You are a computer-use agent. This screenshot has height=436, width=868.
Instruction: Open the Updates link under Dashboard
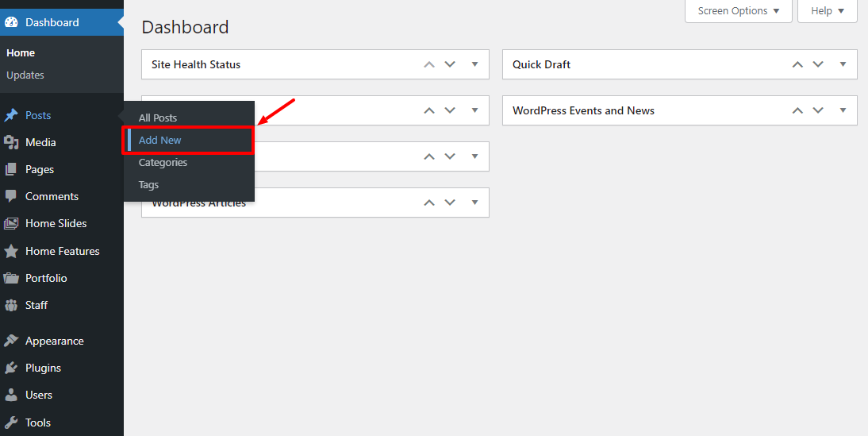(x=25, y=75)
